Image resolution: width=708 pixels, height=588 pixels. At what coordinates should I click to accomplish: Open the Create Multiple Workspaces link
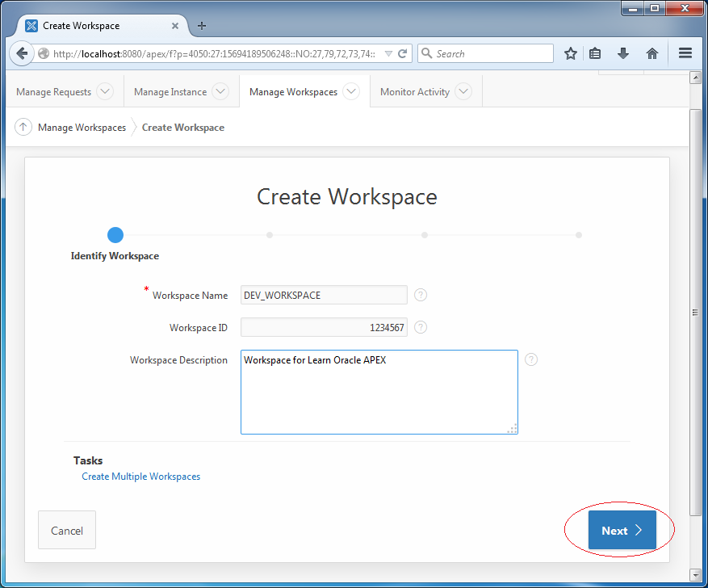(141, 477)
